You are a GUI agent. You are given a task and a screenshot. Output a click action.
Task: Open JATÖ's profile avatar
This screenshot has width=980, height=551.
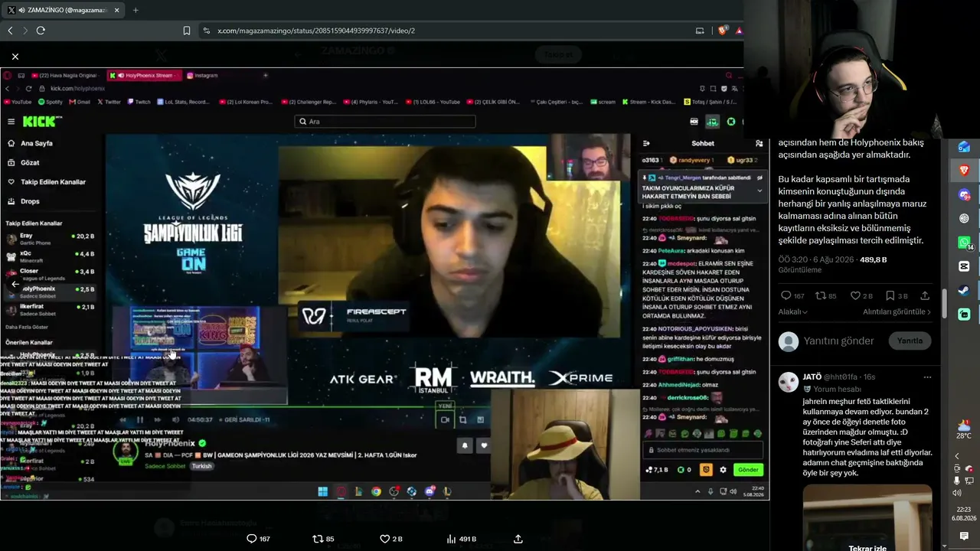click(789, 381)
